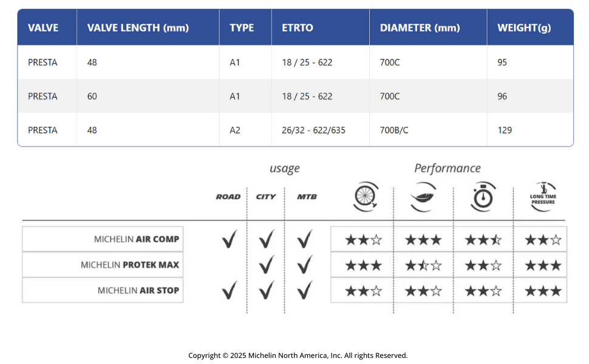This screenshot has width=589, height=364.
Task: Click the ETRTO column header
Action: coord(298,28)
